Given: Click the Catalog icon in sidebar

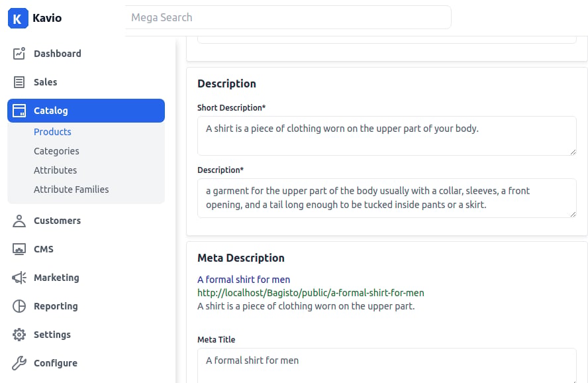Looking at the screenshot, I should 19,111.
